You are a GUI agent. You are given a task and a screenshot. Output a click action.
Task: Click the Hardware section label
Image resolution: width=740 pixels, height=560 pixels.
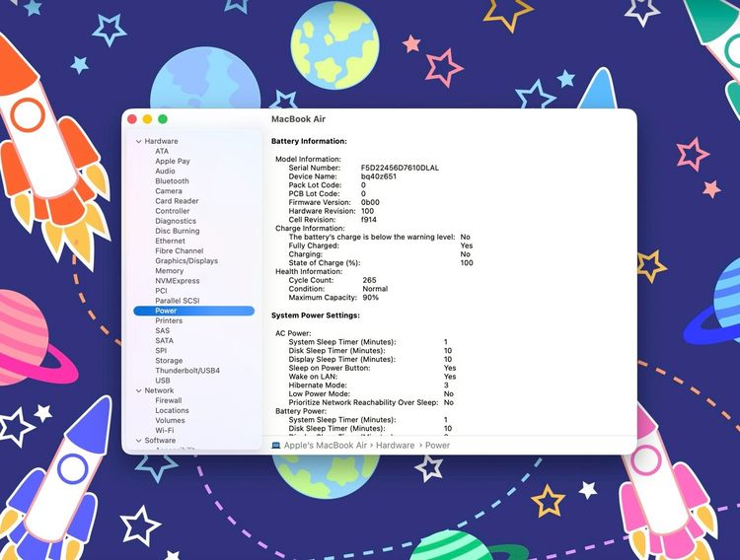pyautogui.click(x=162, y=142)
